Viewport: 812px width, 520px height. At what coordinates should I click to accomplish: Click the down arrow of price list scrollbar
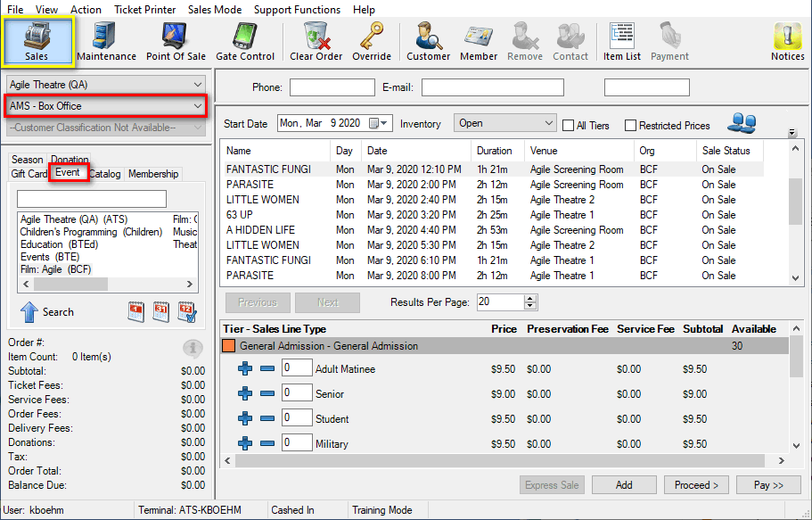[796, 445]
